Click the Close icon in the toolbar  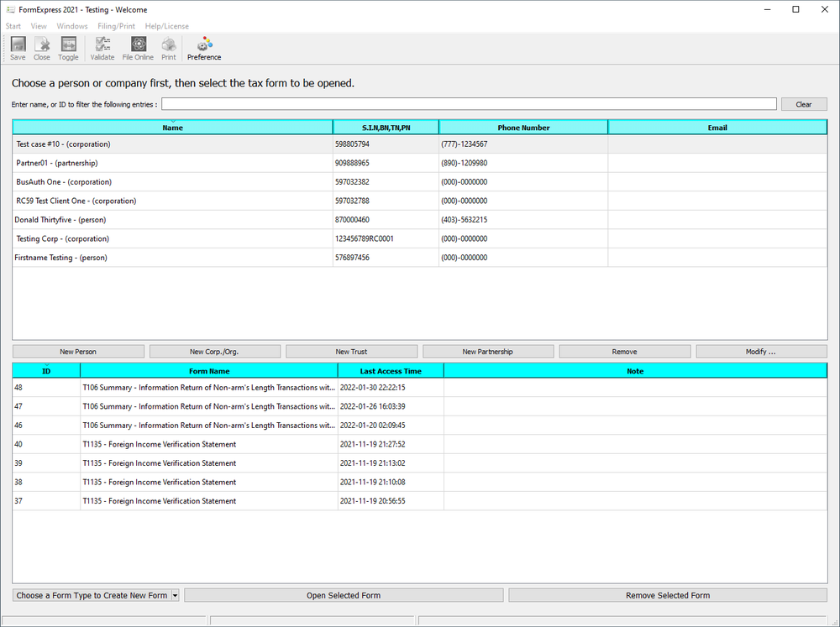pos(41,48)
